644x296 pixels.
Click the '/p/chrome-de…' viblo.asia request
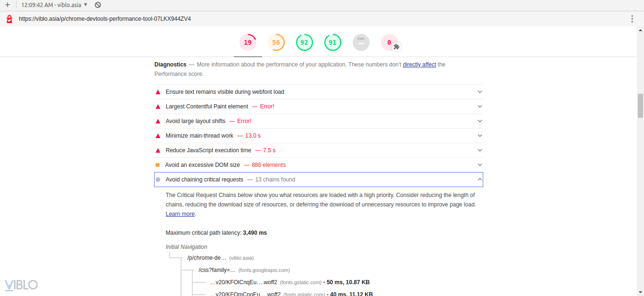click(x=220, y=258)
